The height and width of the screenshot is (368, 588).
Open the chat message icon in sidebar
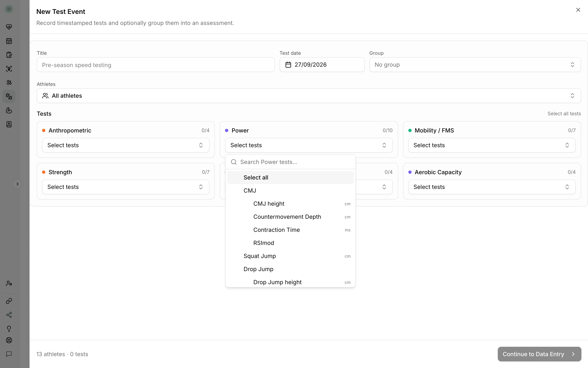coord(9,354)
